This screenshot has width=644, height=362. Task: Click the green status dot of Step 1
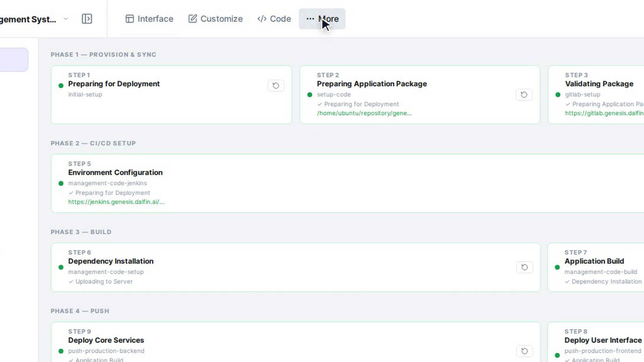61,86
